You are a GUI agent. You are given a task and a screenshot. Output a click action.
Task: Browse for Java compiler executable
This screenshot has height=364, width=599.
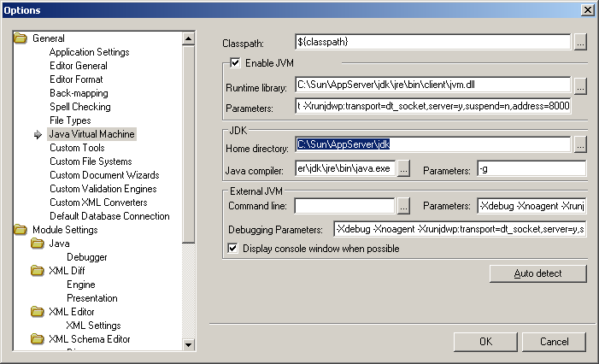[x=403, y=168]
